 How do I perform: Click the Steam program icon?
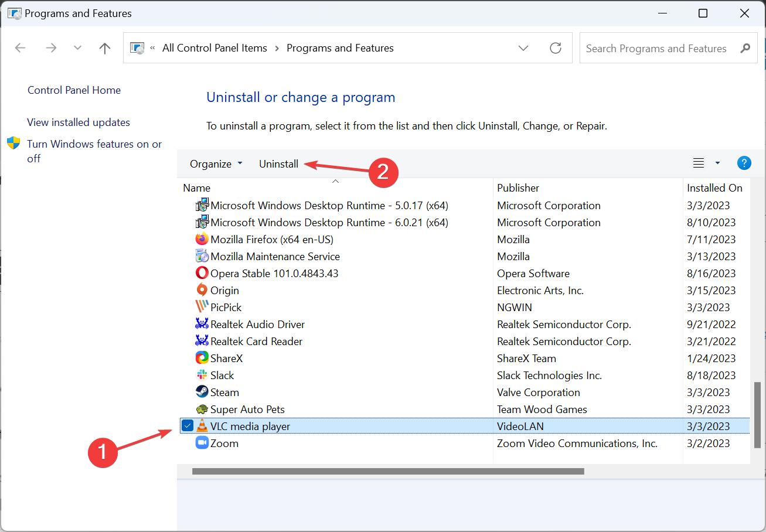tap(202, 392)
